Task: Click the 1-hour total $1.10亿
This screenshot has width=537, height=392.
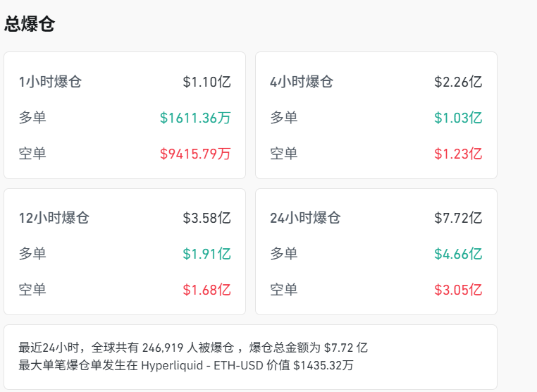Action: click(x=206, y=82)
